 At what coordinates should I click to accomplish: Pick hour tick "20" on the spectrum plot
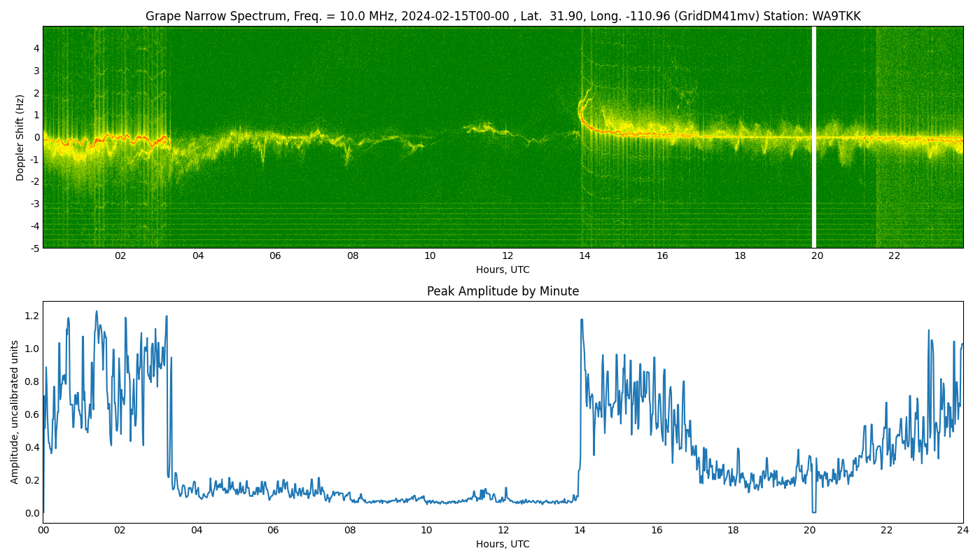(817, 255)
